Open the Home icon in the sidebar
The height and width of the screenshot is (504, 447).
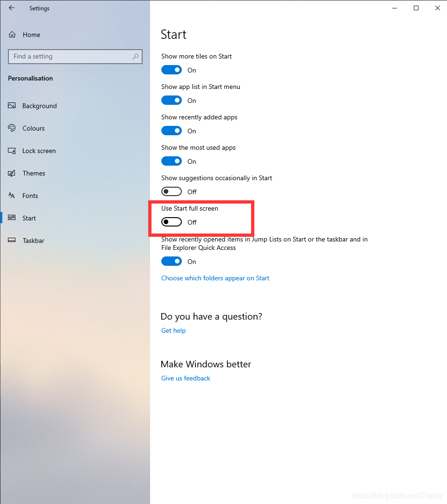(x=12, y=34)
